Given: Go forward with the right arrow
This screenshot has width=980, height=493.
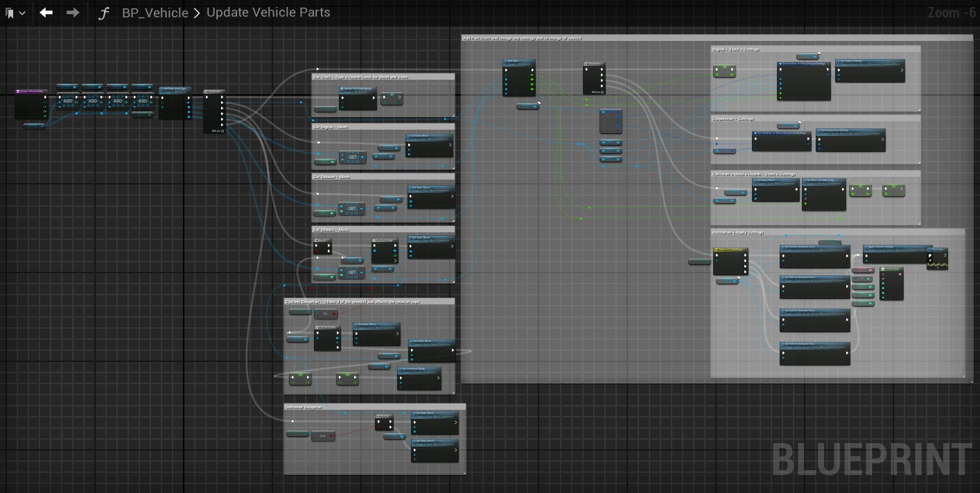Looking at the screenshot, I should pyautogui.click(x=73, y=12).
